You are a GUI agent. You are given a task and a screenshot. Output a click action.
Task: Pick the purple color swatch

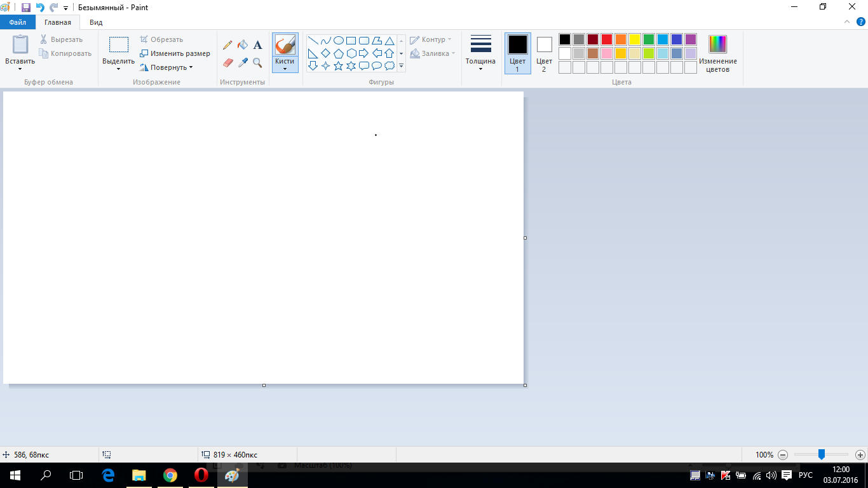coord(691,39)
